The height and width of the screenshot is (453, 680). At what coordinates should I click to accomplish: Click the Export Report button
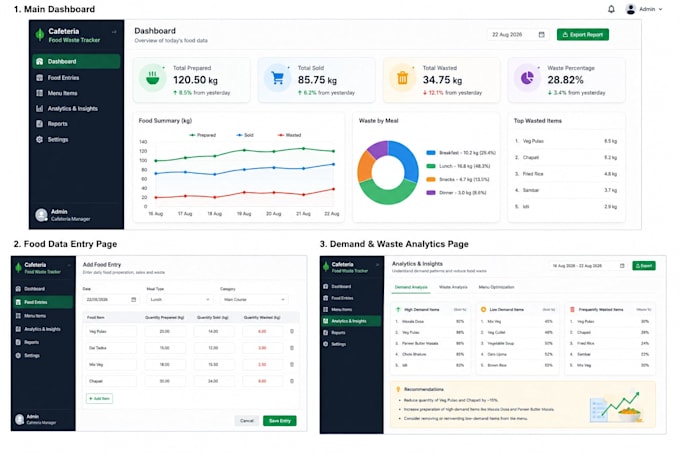[582, 35]
